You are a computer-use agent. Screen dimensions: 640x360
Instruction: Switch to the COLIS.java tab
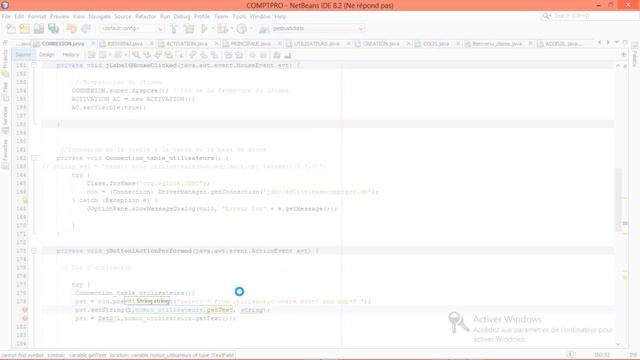tap(436, 44)
